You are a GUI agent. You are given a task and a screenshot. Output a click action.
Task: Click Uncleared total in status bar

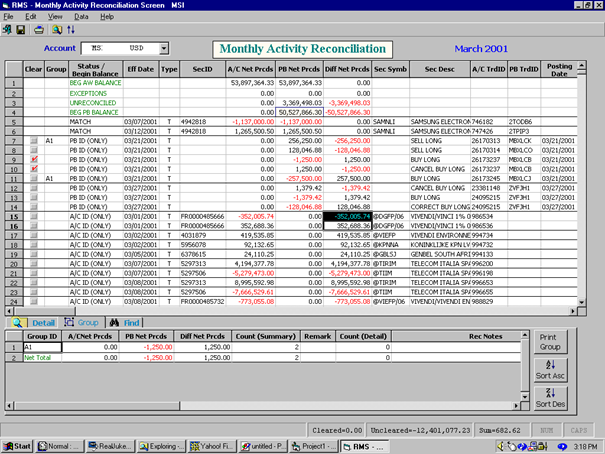(420, 430)
